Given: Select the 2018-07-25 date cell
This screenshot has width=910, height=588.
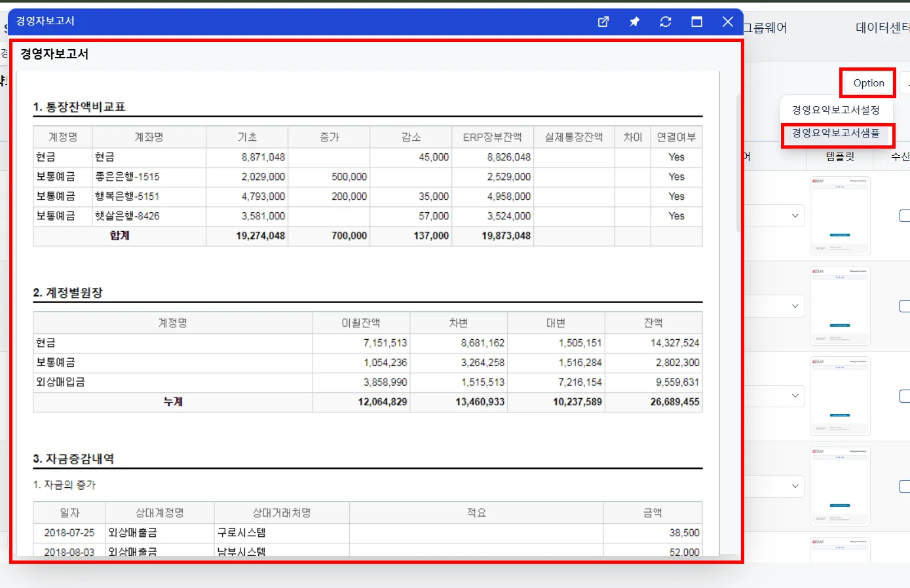Looking at the screenshot, I should click(69, 533).
